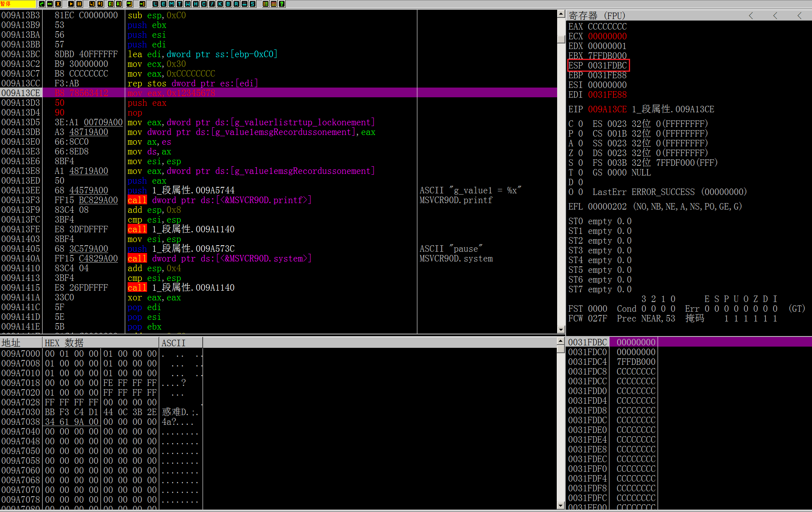The image size is (812, 512).
Task: Click the ASCII "pause" comment
Action: click(451, 249)
